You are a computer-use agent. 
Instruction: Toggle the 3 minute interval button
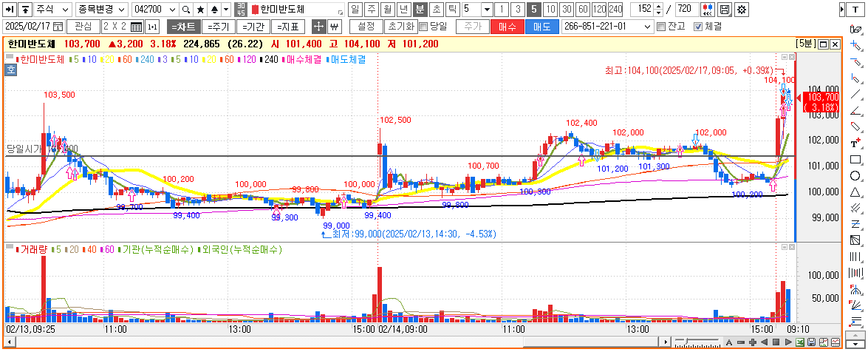click(517, 10)
